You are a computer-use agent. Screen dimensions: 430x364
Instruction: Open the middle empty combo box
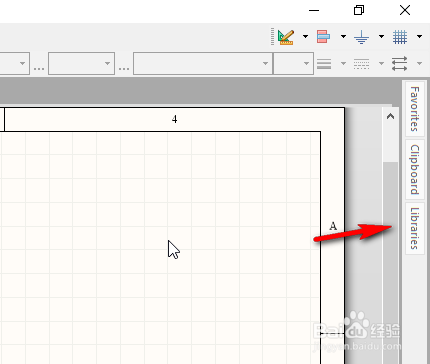coord(81,63)
